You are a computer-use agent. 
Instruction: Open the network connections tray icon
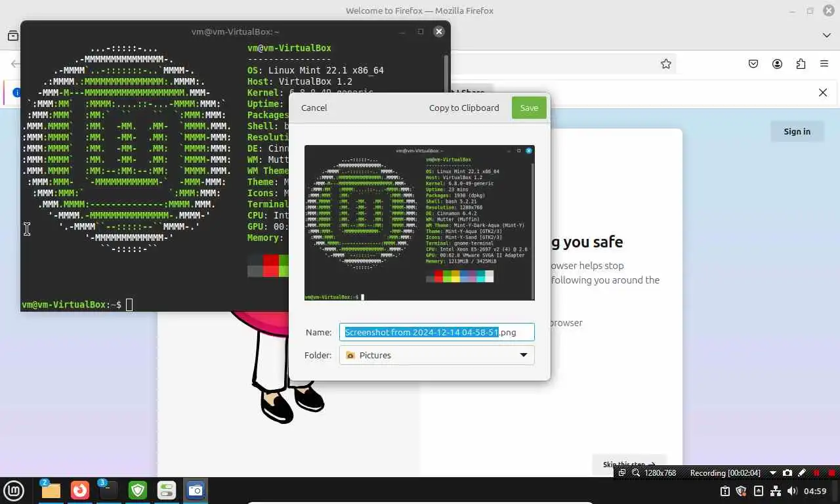pos(776,491)
